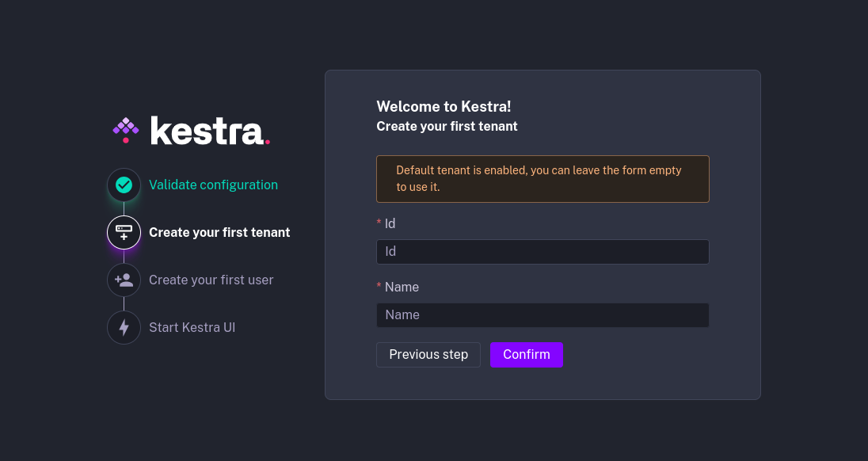This screenshot has width=868, height=461.
Task: Click the Create your first tenant step icon
Action: click(124, 232)
